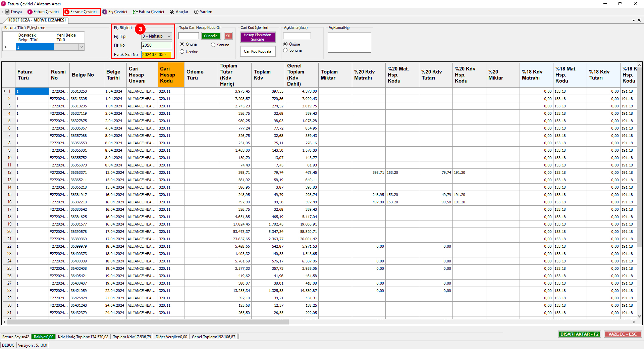The image size is (644, 349).
Task: Click date 22.04.2024 in row 28
Action: click(x=115, y=291)
